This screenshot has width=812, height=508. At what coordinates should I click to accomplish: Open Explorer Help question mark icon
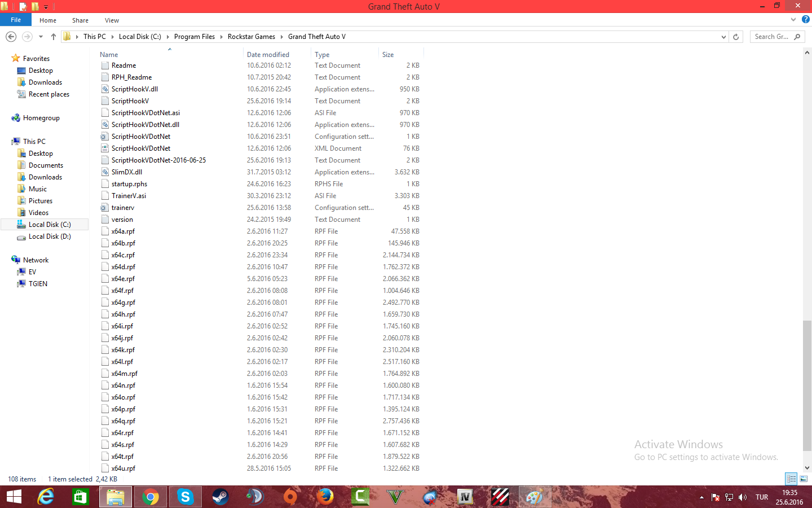(x=805, y=20)
